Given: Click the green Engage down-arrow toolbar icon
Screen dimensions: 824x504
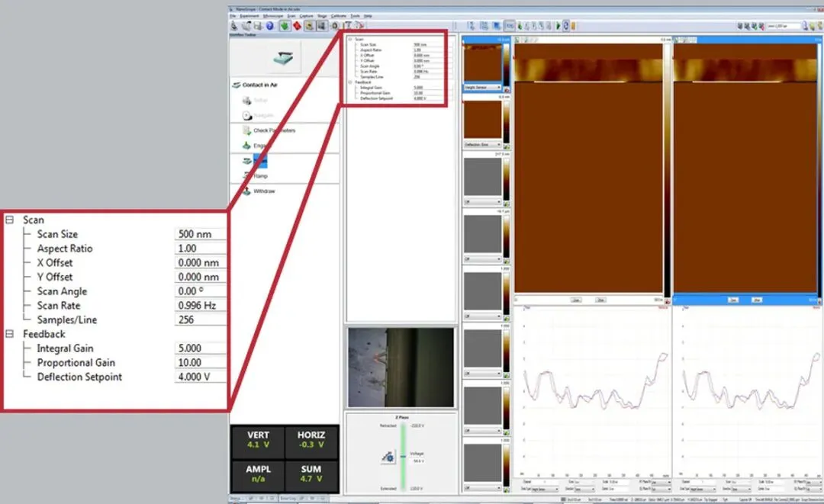Looking at the screenshot, I should [x=285, y=26].
